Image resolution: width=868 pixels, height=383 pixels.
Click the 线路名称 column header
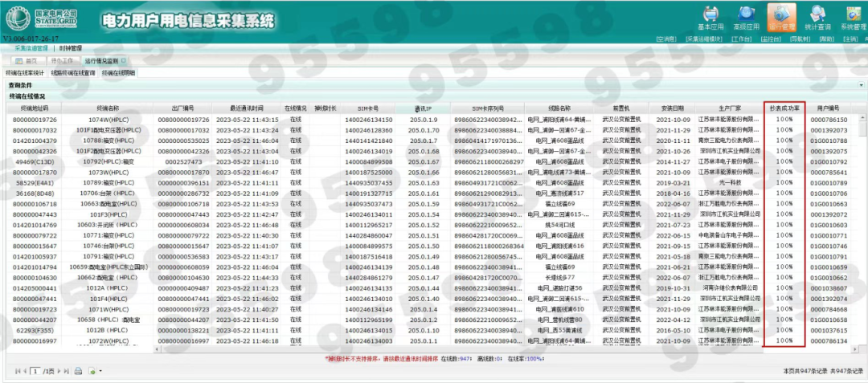tap(559, 108)
